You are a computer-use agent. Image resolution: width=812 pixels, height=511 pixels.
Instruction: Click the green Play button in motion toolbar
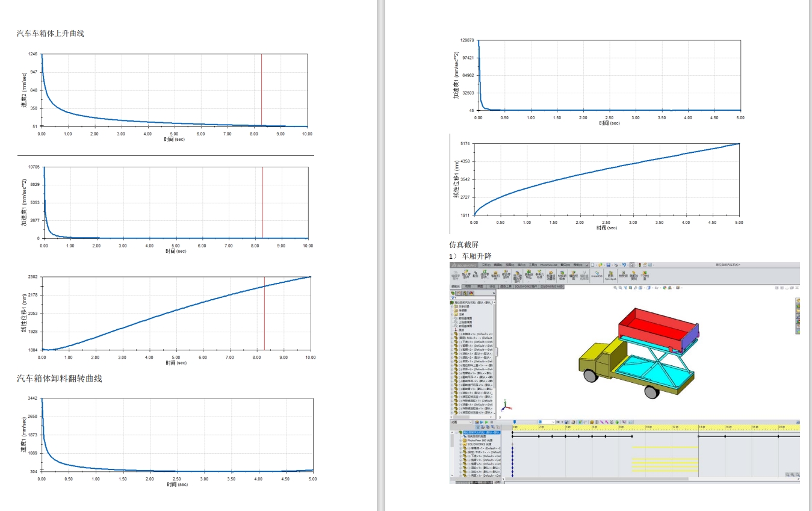point(486,422)
